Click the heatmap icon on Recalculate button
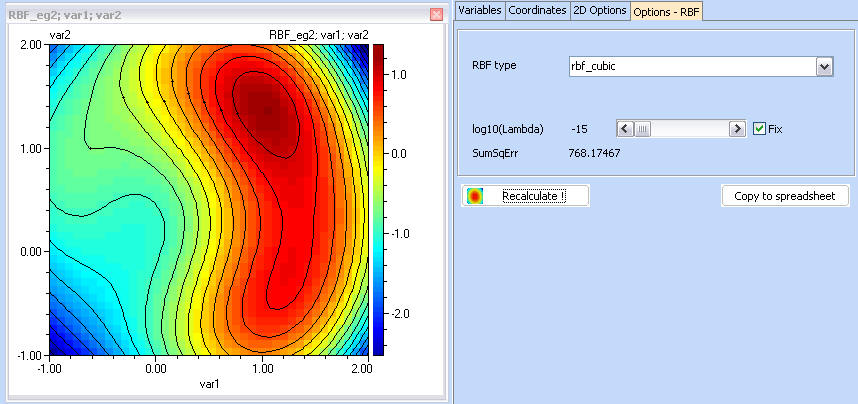 (476, 196)
